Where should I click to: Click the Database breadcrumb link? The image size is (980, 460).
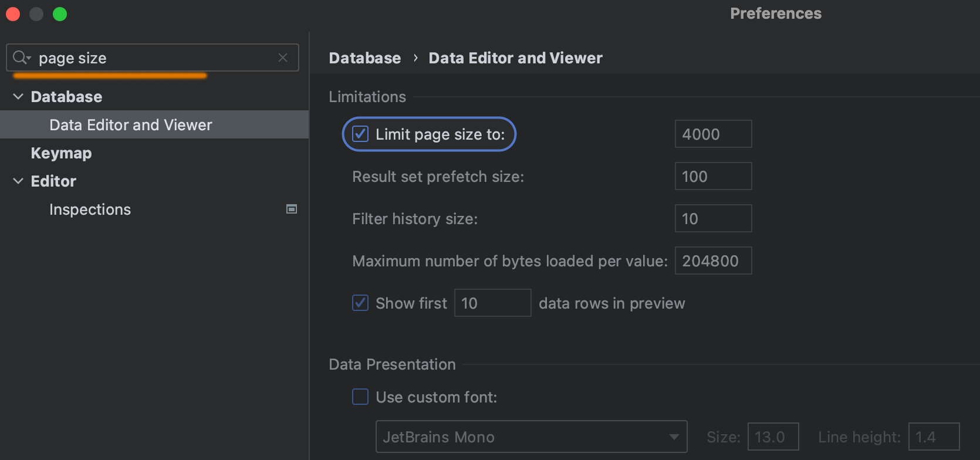tap(365, 58)
